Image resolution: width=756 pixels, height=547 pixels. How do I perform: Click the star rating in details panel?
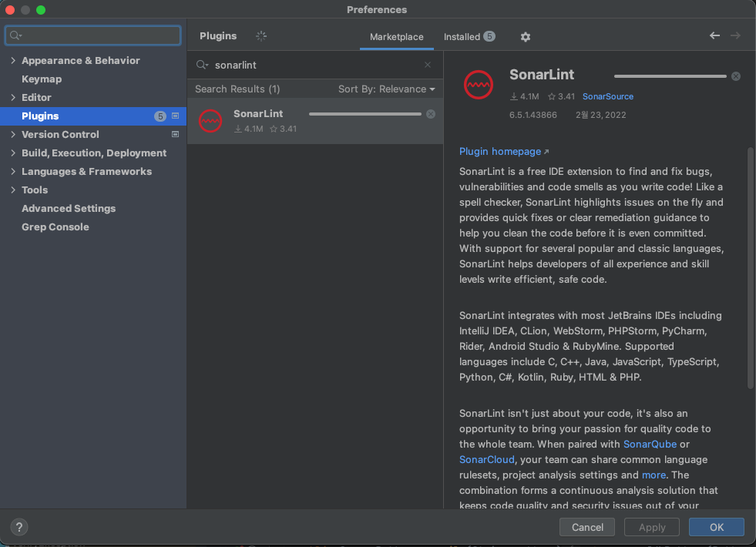[561, 96]
